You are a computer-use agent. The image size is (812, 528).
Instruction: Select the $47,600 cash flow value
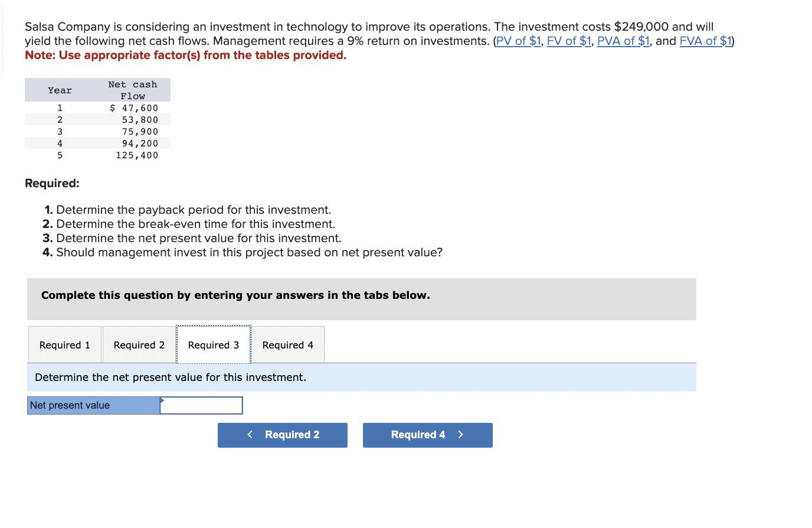click(x=135, y=107)
